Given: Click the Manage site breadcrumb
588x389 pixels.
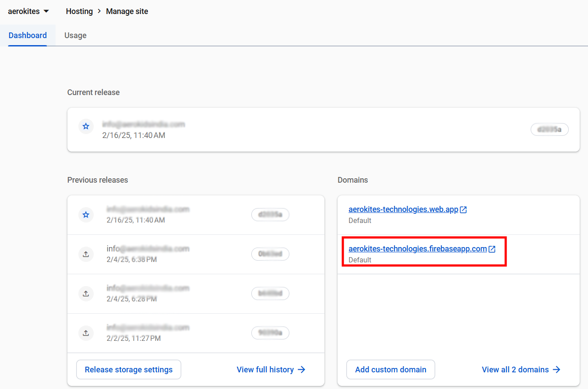Looking at the screenshot, I should tap(127, 11).
